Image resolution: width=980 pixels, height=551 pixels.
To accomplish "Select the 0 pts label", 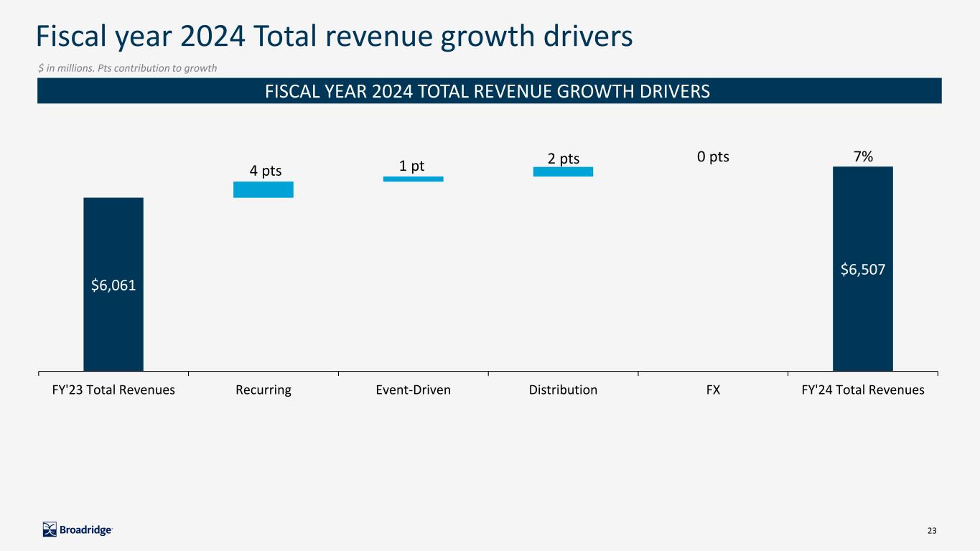I will coord(713,156).
